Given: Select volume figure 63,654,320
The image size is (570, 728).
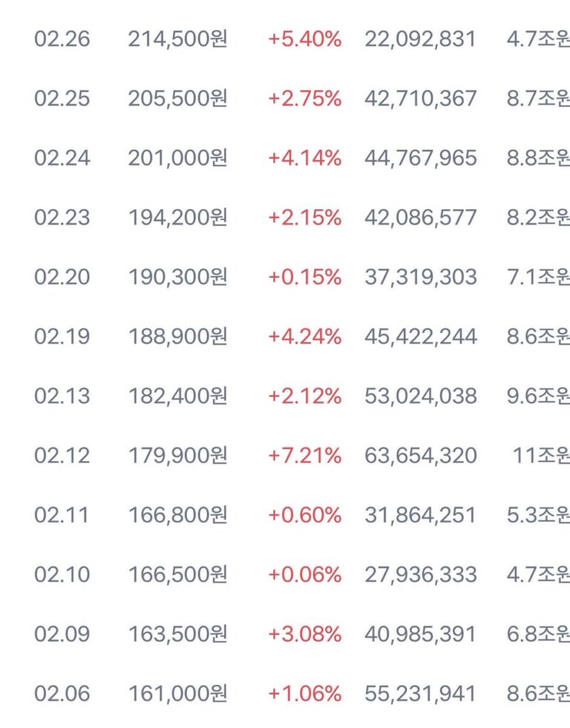Looking at the screenshot, I should (x=420, y=455).
